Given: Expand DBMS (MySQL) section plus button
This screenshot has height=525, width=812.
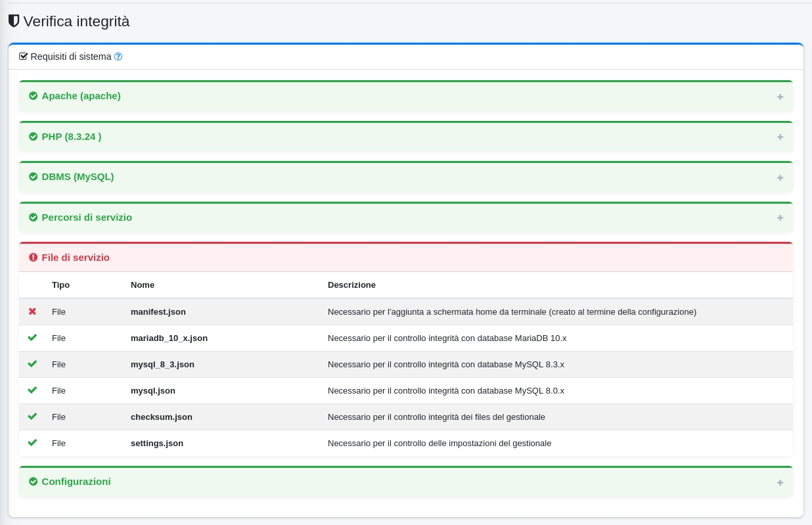Looking at the screenshot, I should click(780, 177).
